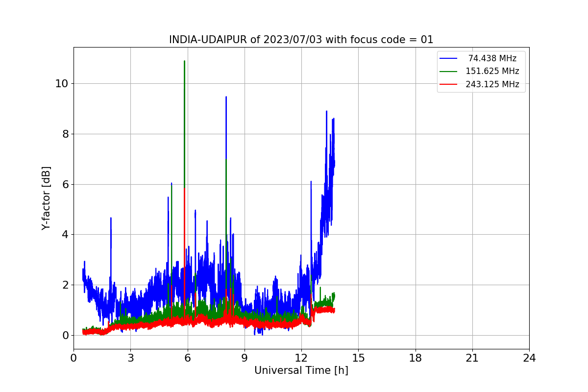
Task: Click the green line sample in legend
Action: 448,71
